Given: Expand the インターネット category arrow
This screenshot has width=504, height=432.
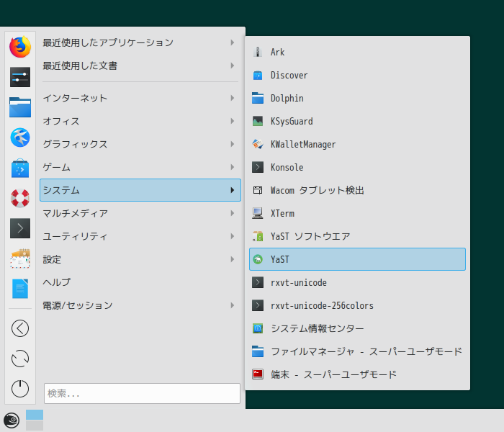Looking at the screenshot, I should click(232, 98).
